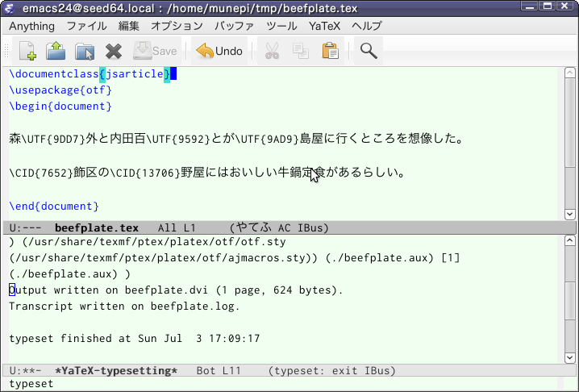The image size is (579, 392).
Task: Open the Anything menu
Action: tap(31, 26)
